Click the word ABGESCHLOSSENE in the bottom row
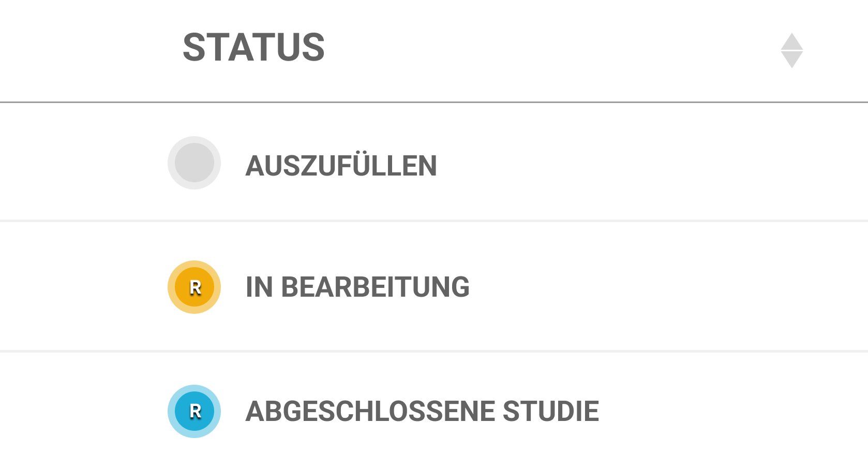 (370, 412)
